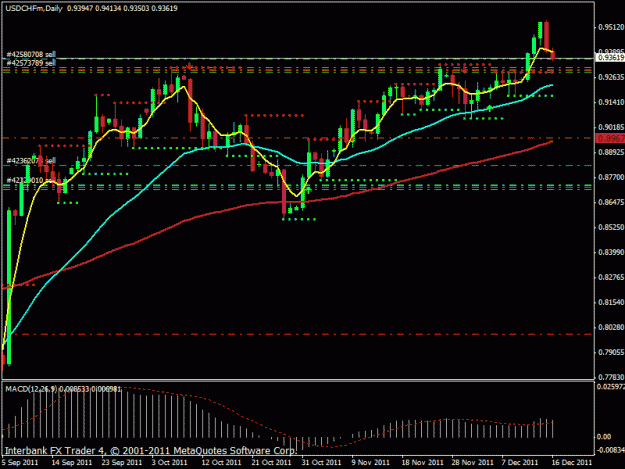Click the 0.95120 price axis label

pyautogui.click(x=611, y=27)
